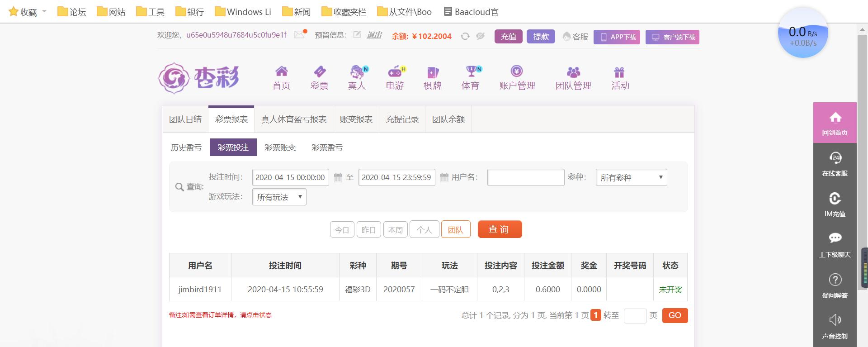Select 彩票投注 sub-tab
868x347 pixels.
(x=233, y=147)
